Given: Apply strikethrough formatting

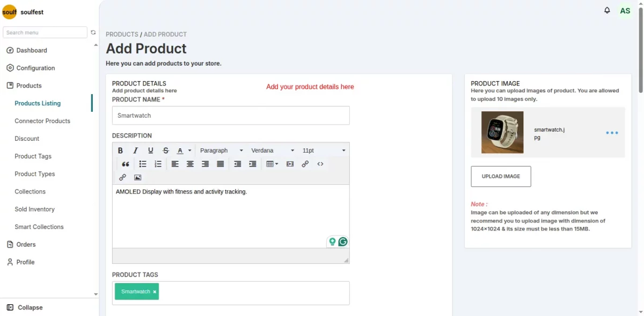Looking at the screenshot, I should pos(165,150).
